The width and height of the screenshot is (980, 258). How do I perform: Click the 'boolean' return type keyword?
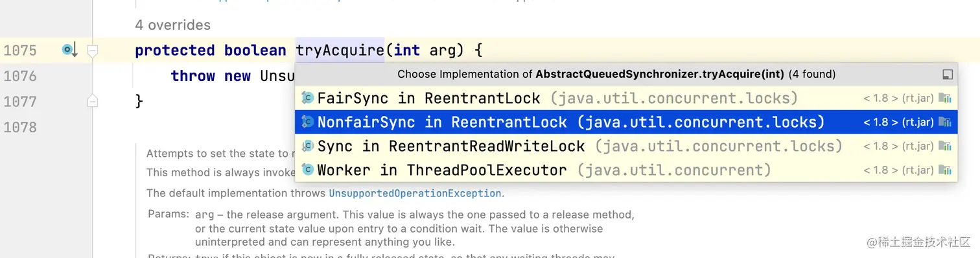click(255, 50)
